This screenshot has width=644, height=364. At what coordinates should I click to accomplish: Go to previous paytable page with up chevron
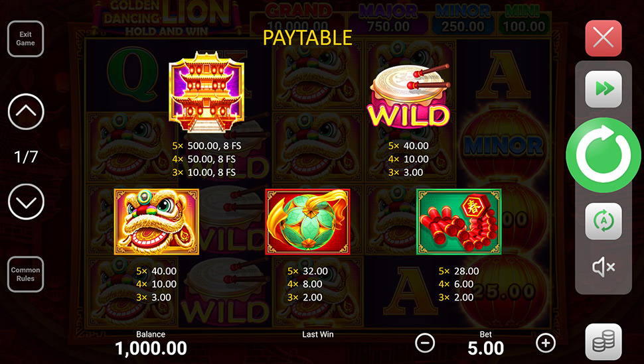coord(26,111)
